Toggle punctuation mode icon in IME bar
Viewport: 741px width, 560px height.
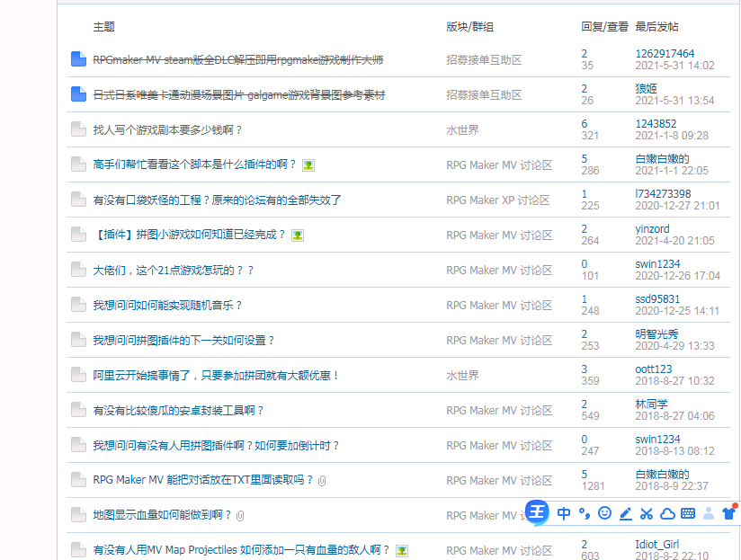point(585,514)
